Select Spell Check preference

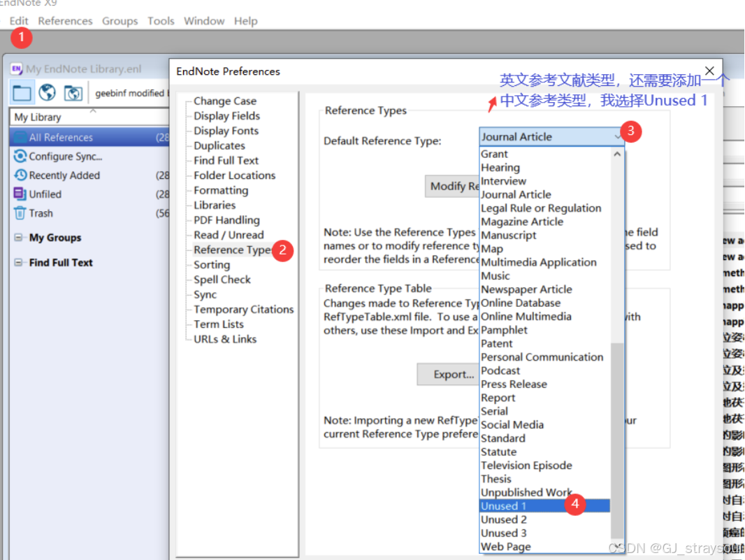[x=222, y=280]
